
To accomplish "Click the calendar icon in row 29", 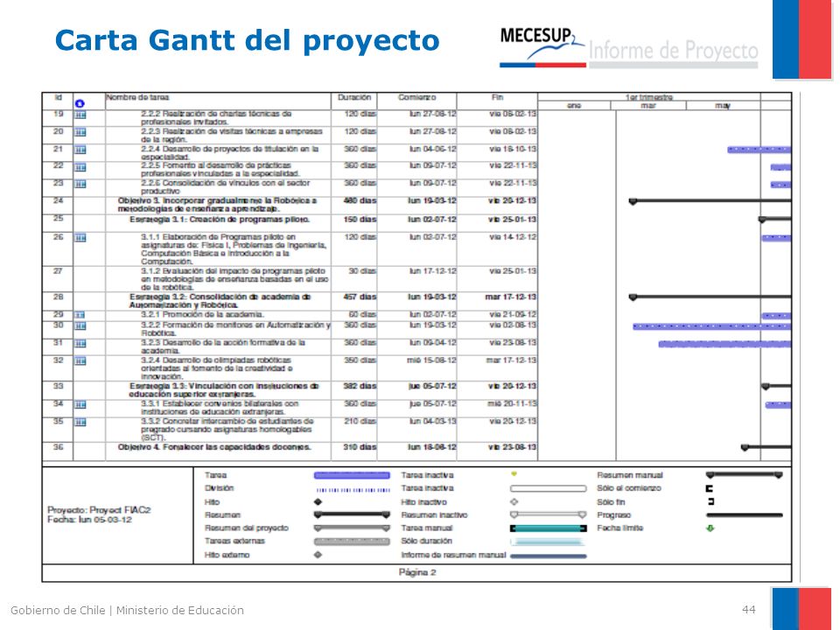I will (x=80, y=315).
